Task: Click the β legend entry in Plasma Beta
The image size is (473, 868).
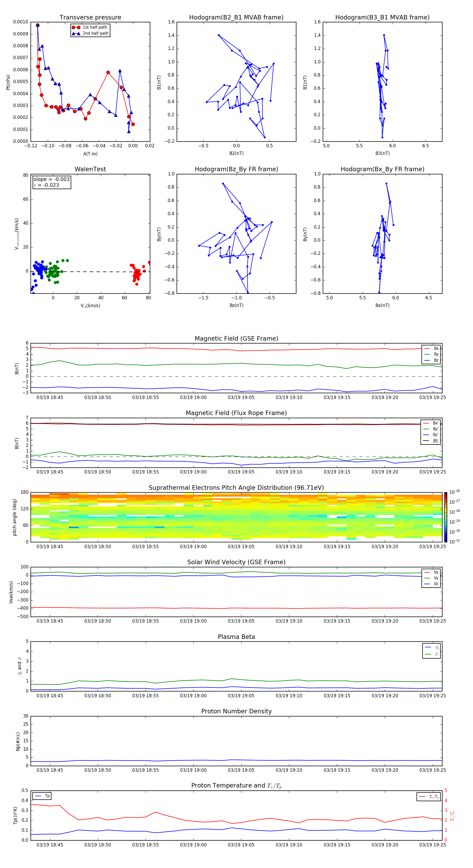Action: [431, 654]
